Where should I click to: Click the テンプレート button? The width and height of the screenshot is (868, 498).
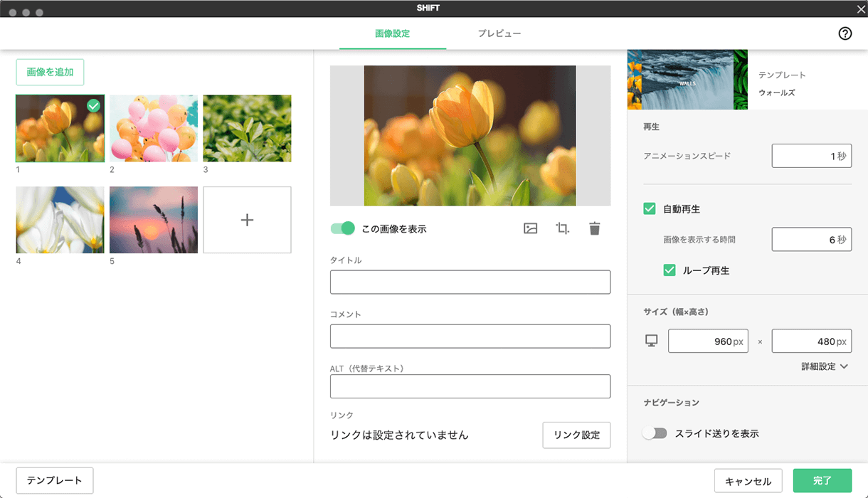coord(54,480)
